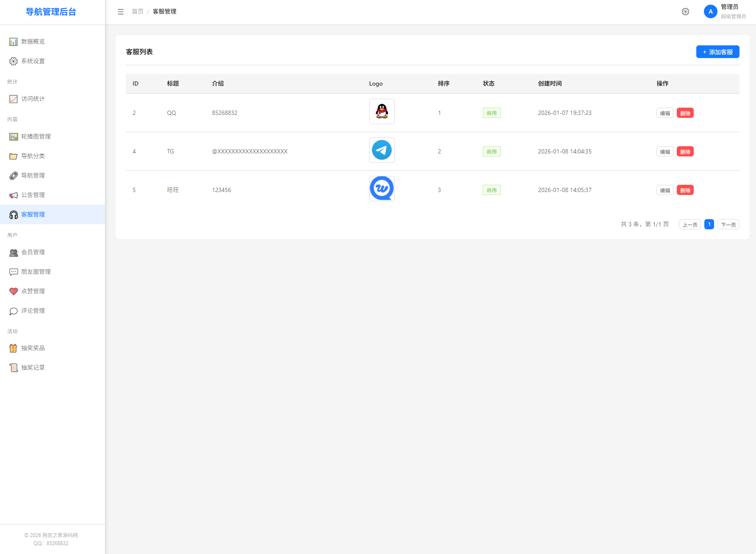Click the hamburger menu collapse icon
756x554 pixels.
pos(121,12)
